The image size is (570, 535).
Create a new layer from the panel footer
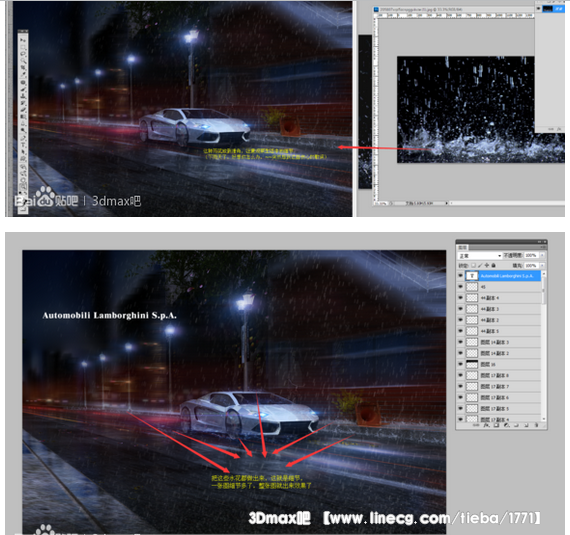click(x=526, y=425)
